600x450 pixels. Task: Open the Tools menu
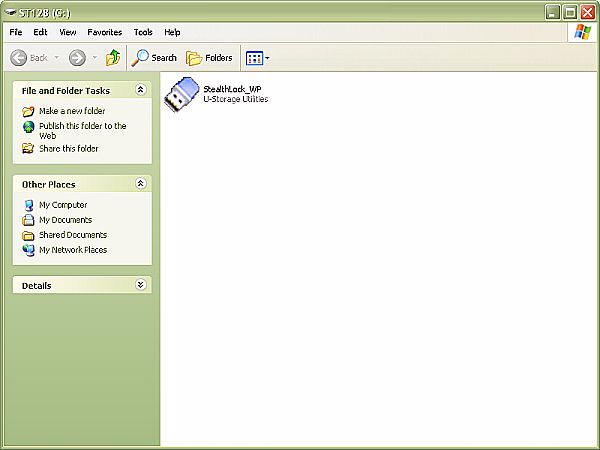coord(143,32)
